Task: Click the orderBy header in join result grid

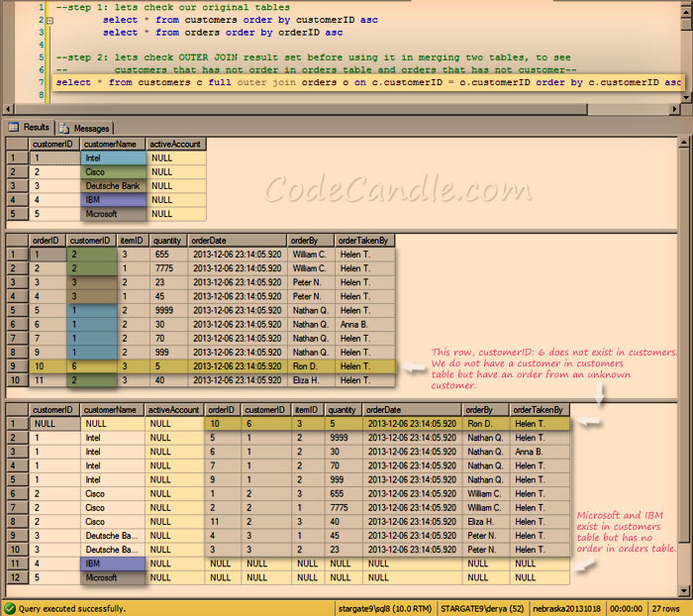Action: pos(485,410)
